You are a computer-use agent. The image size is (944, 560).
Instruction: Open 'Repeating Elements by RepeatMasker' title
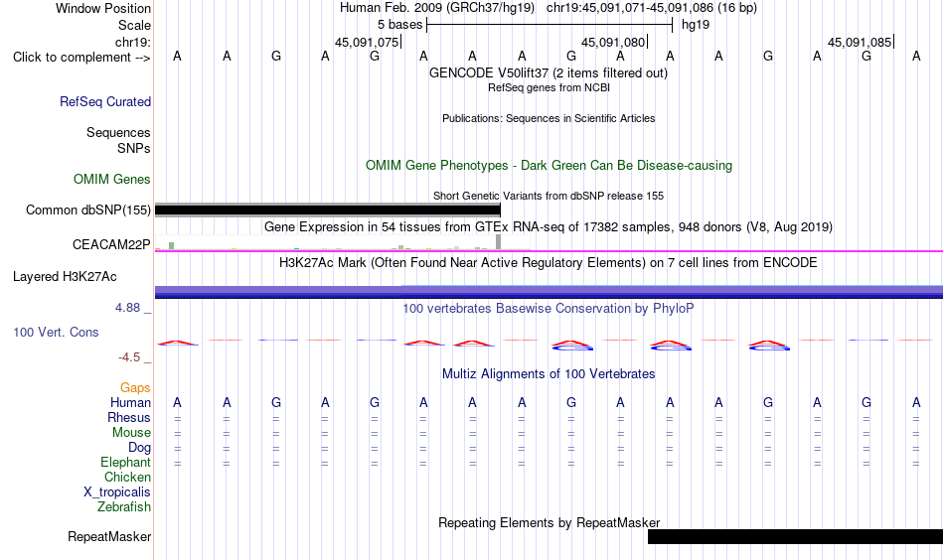point(549,522)
